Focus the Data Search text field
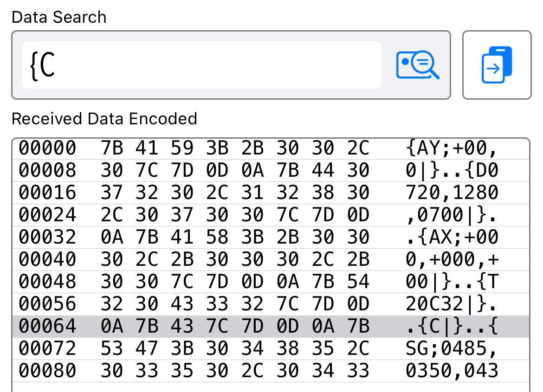This screenshot has width=543, height=392. click(x=202, y=65)
